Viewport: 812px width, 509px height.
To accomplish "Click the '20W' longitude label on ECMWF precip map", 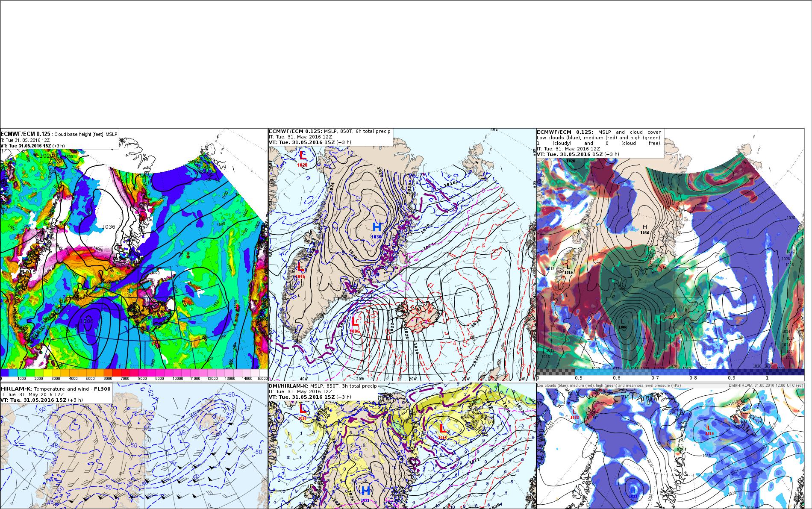I will [412, 379].
